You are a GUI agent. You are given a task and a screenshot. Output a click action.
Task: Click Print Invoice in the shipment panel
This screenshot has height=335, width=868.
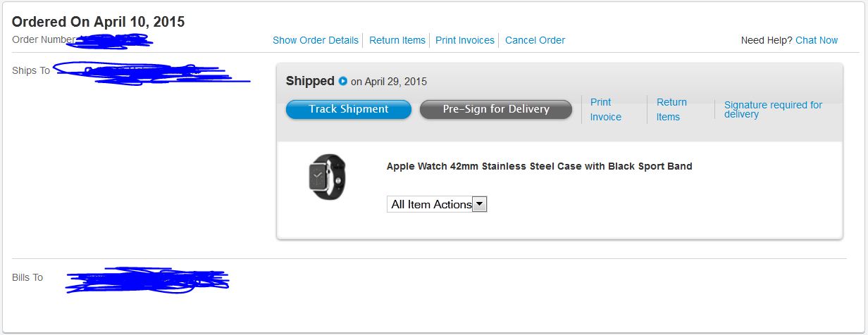click(605, 110)
